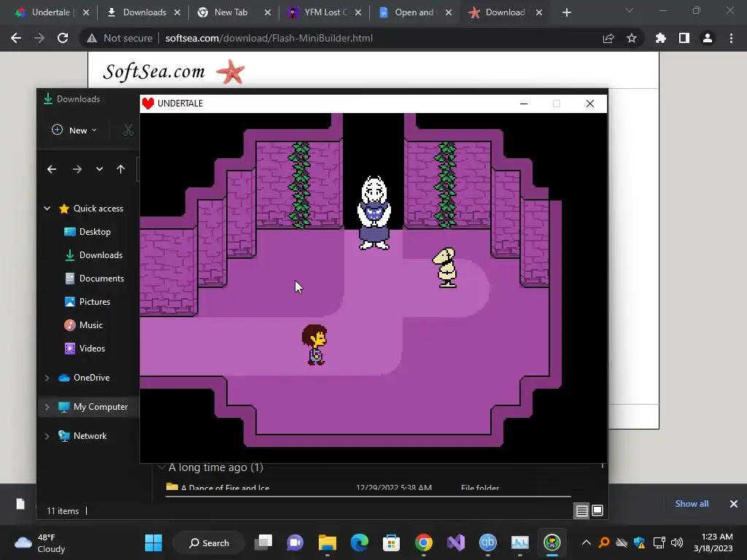Screen dimensions: 747x560
Task: Open Task View from the taskbar
Action: pos(263,542)
